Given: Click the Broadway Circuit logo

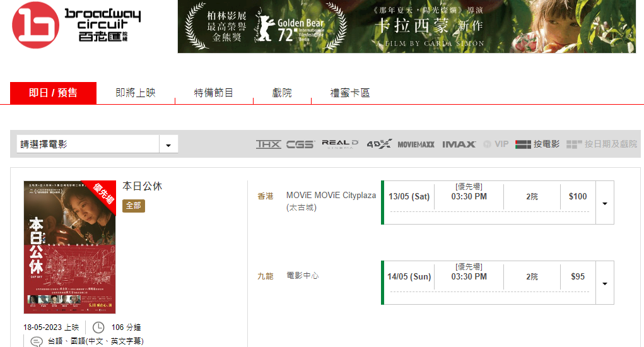Looking at the screenshot, I should click(x=76, y=25).
